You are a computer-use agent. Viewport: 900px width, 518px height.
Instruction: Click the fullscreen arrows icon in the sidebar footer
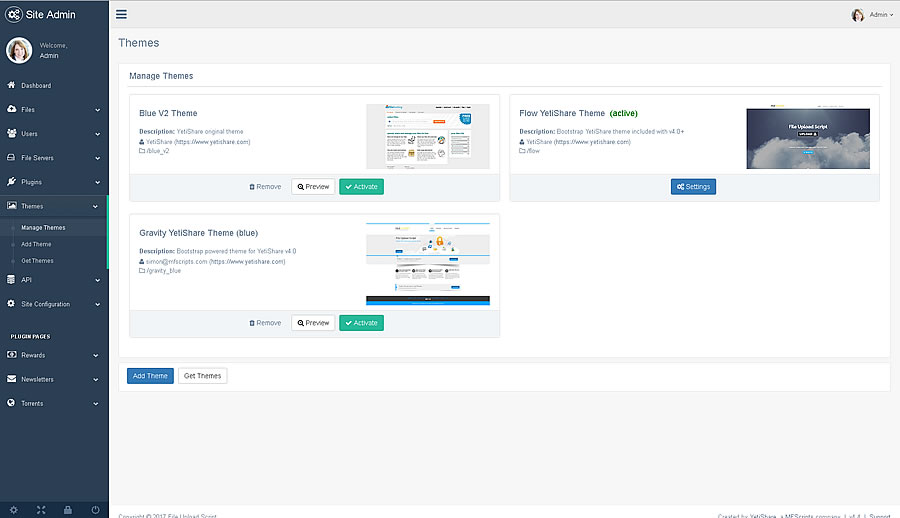(41, 510)
